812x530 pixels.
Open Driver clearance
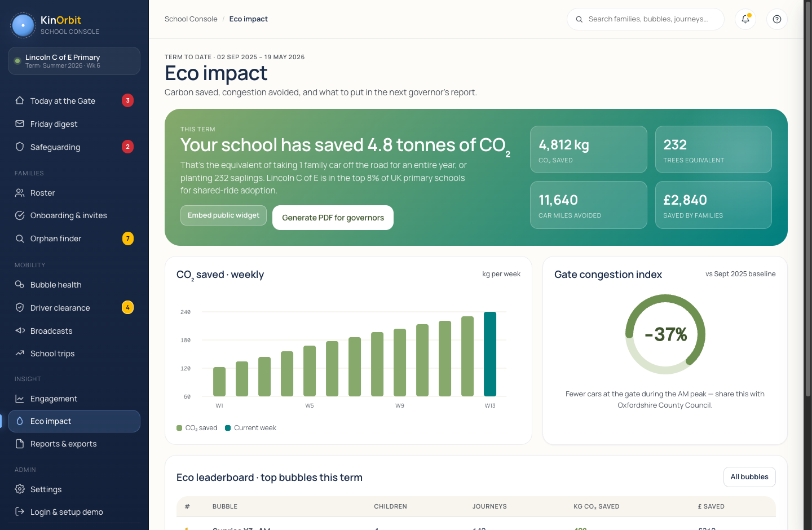coord(74,307)
